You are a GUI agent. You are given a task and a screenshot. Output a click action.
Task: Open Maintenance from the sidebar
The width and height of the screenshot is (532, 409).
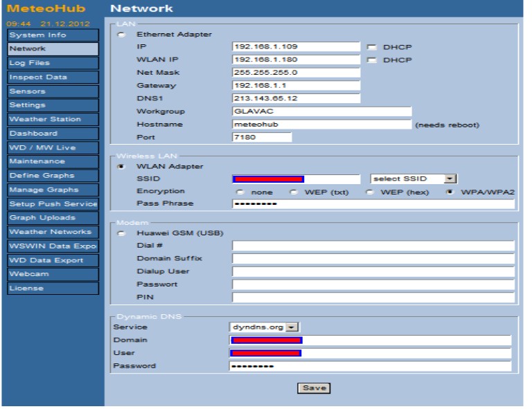52,161
